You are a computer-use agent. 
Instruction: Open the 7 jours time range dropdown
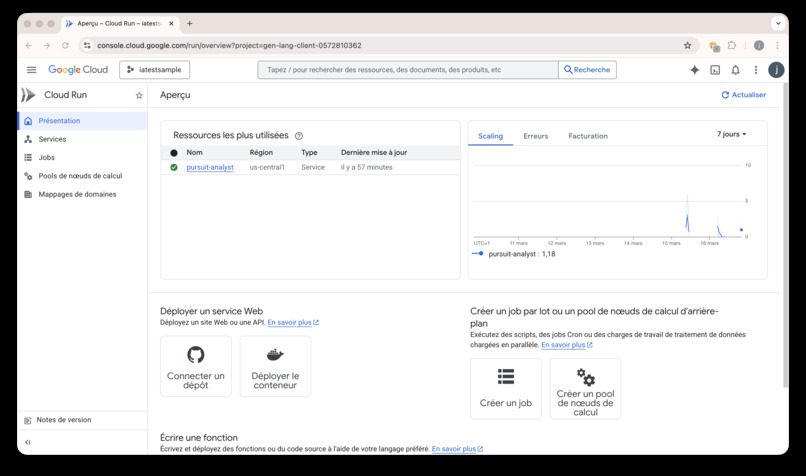(x=731, y=134)
